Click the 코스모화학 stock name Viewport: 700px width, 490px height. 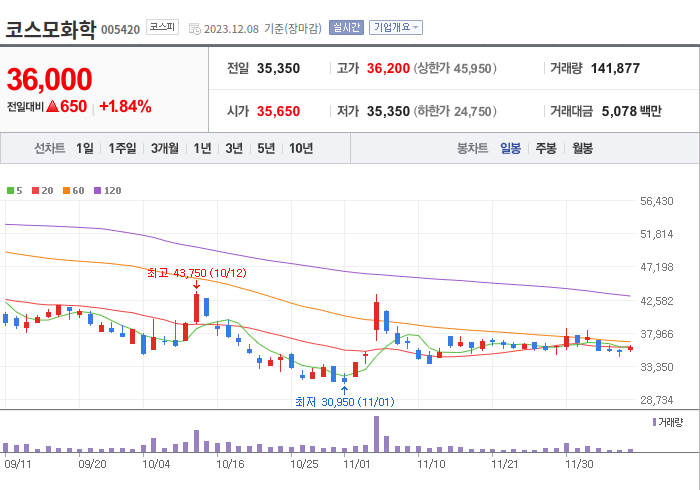50,29
